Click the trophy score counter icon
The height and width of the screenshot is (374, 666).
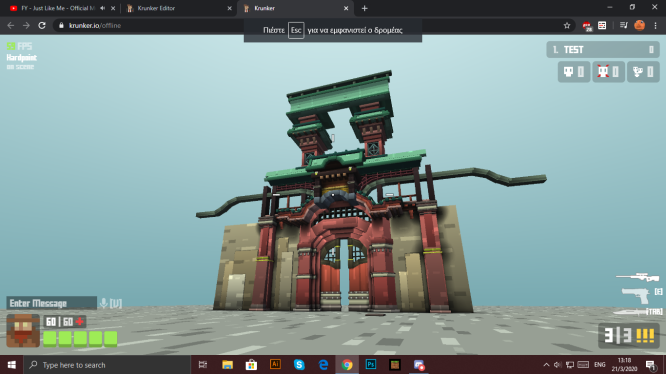(x=638, y=71)
